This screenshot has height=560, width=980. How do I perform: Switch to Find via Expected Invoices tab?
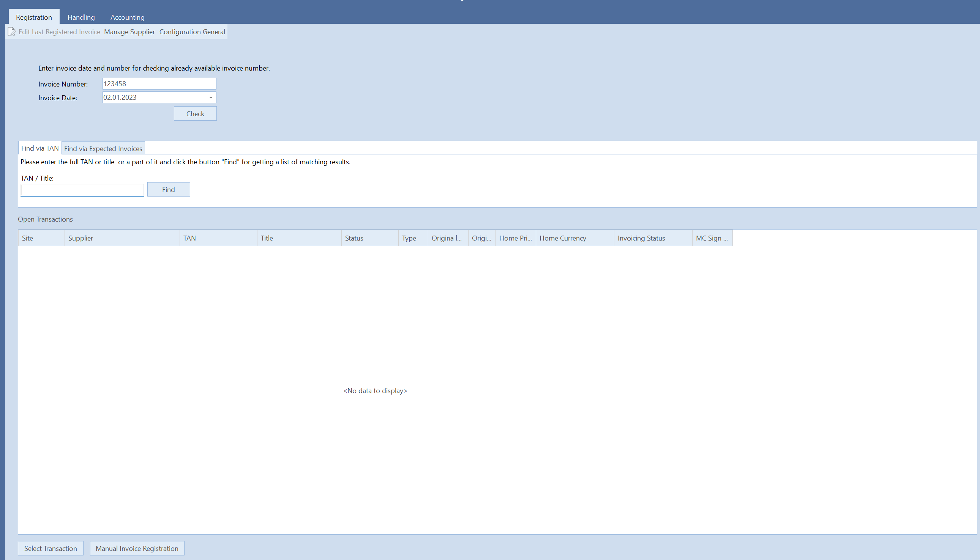tap(103, 148)
